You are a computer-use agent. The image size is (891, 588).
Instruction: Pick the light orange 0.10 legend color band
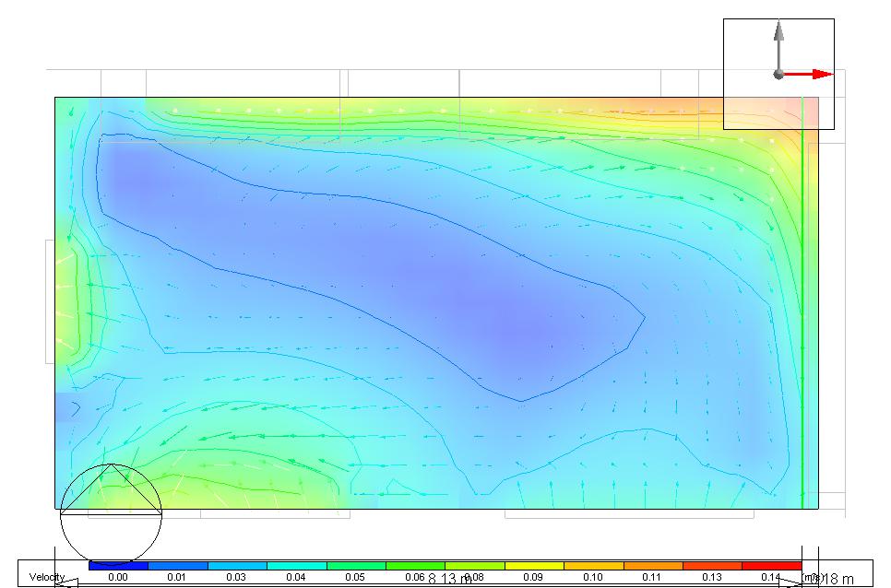coord(594,566)
